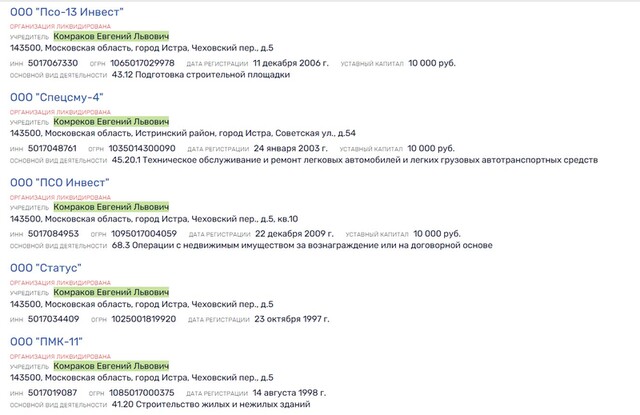Click founder name under ПСО Инвест
The width and height of the screenshot is (640, 415).
coord(111,207)
